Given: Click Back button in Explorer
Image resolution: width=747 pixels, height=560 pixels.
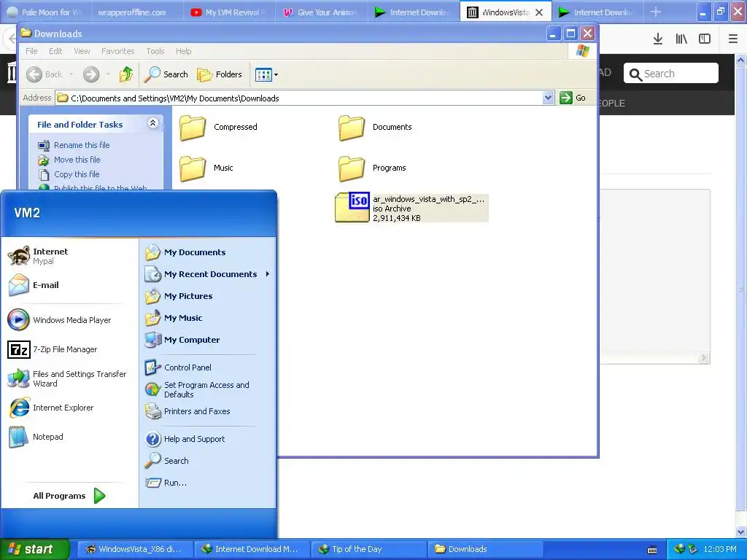Looking at the screenshot, I should (44, 75).
